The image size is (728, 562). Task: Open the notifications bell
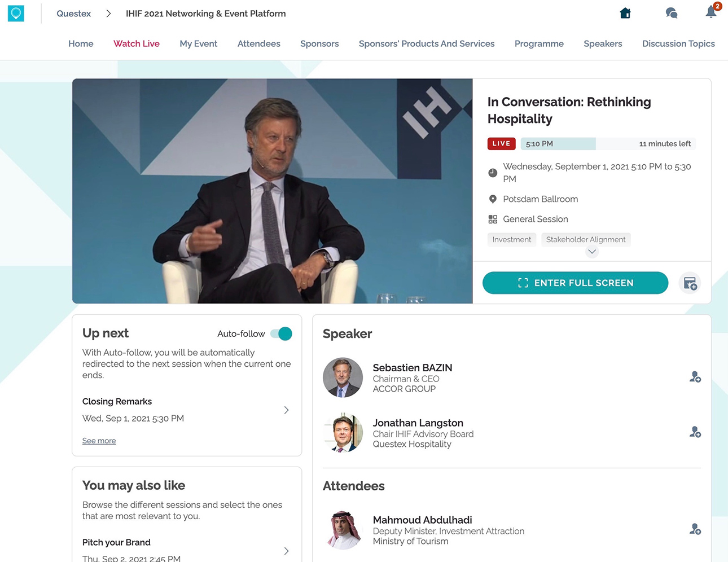point(711,12)
